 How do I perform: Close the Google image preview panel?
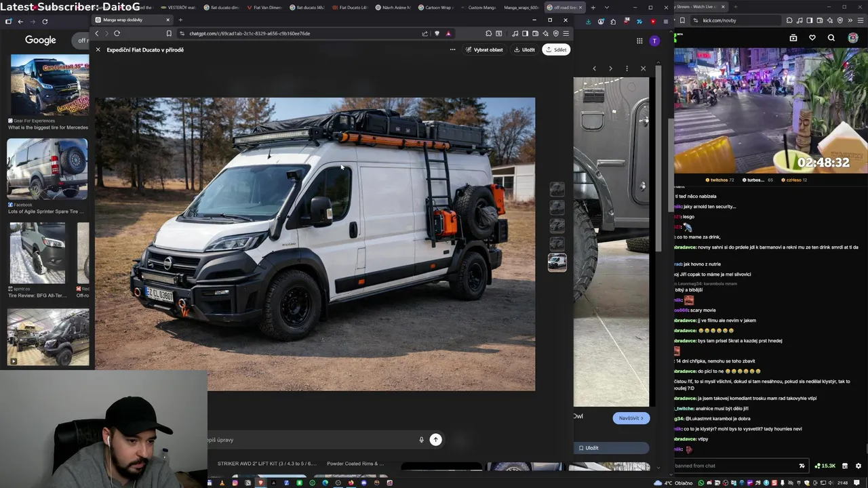point(643,68)
